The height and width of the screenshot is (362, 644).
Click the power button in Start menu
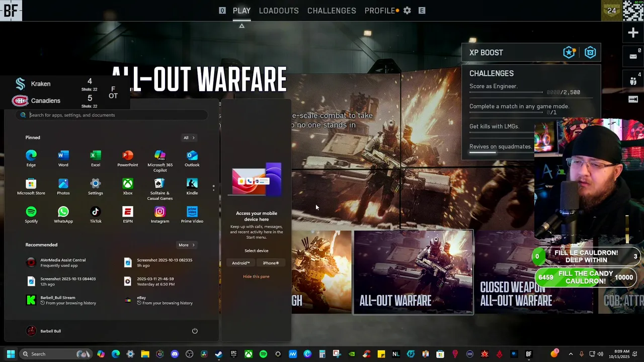195,331
